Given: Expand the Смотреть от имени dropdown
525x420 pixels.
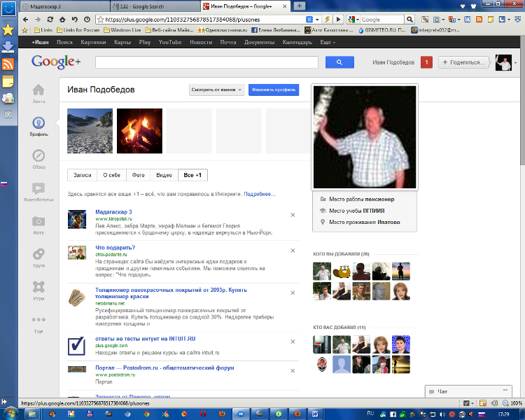Looking at the screenshot, I should 217,90.
